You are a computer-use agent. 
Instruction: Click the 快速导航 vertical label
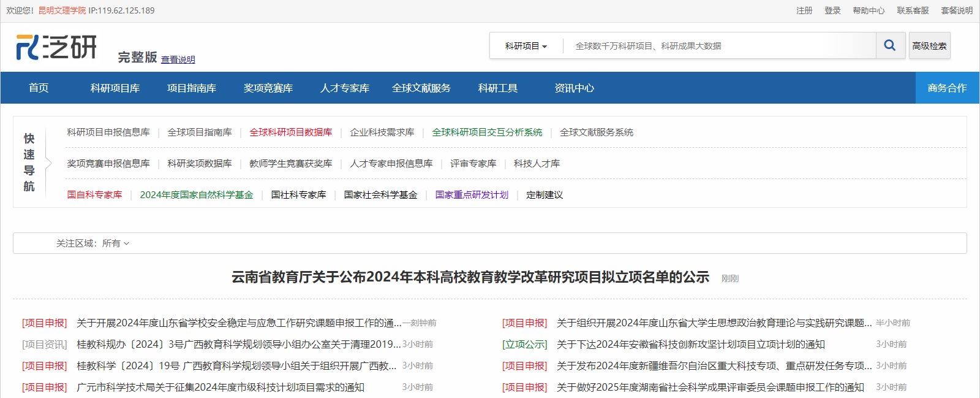click(x=29, y=162)
